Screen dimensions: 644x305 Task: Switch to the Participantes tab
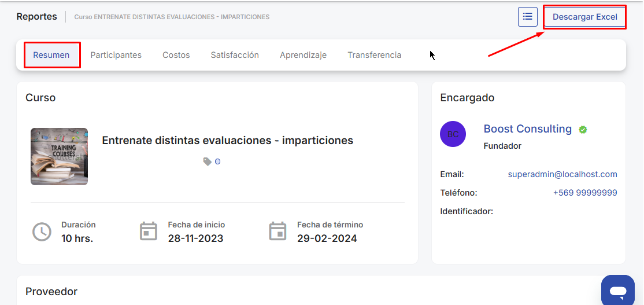coord(116,55)
